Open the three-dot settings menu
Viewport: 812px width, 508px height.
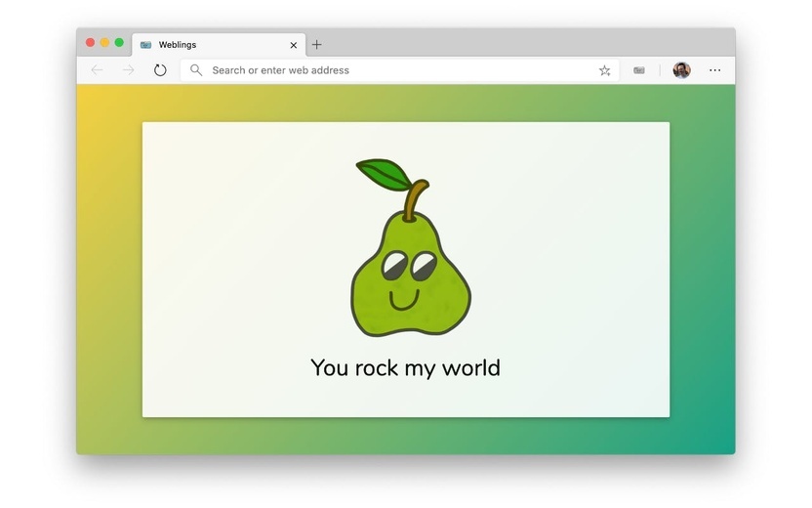(x=714, y=70)
